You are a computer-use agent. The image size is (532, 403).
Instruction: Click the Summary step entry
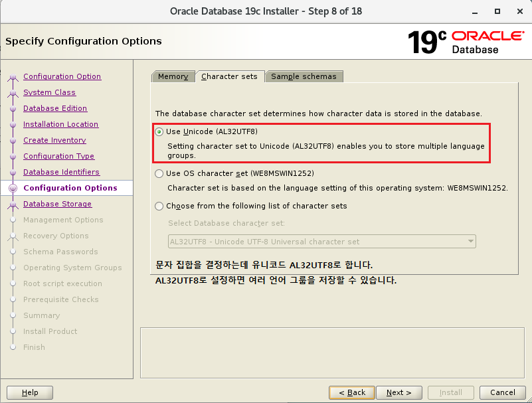41,315
